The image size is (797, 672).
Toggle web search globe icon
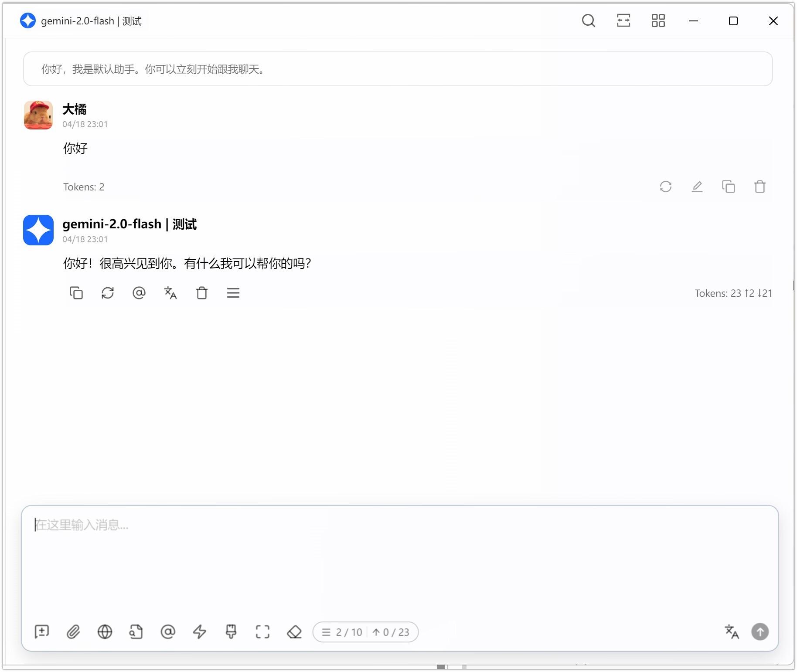(x=105, y=631)
